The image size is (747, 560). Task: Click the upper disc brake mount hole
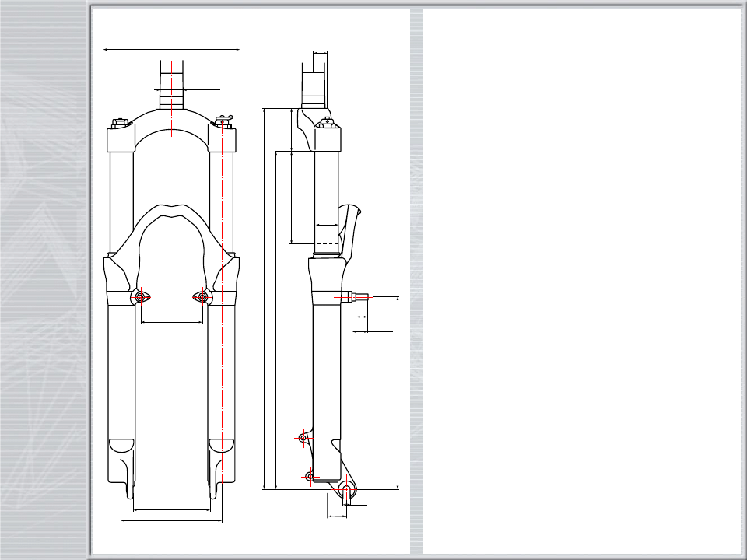303,439
